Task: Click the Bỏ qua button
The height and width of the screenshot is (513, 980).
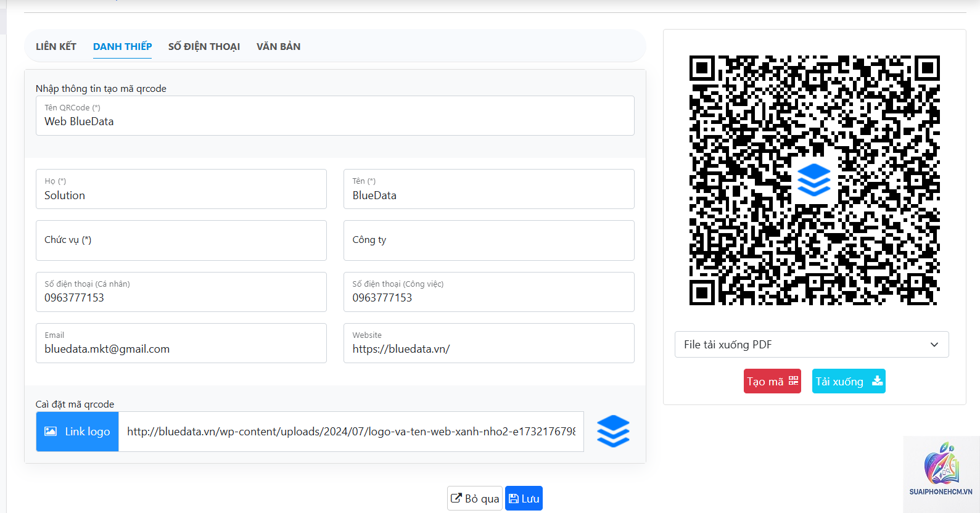Action: (475, 498)
